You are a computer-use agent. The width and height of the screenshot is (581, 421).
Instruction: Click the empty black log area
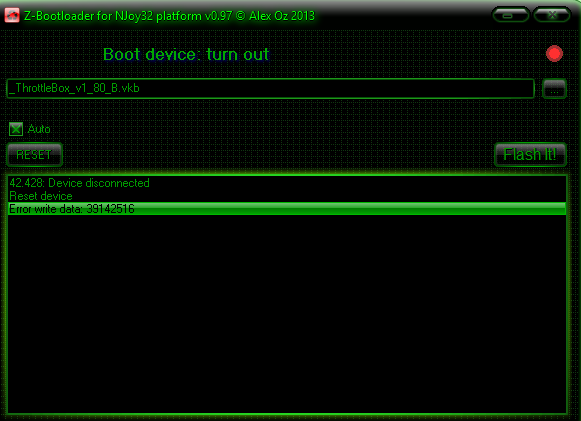pos(287,314)
